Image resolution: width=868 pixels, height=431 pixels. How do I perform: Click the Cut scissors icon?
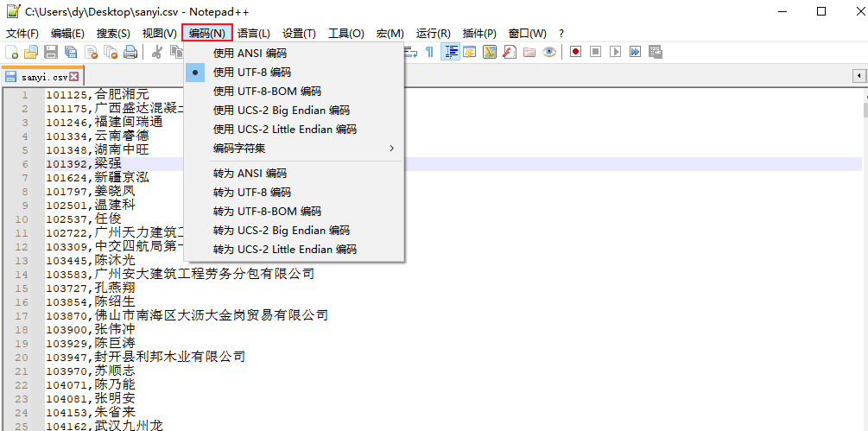[x=156, y=52]
